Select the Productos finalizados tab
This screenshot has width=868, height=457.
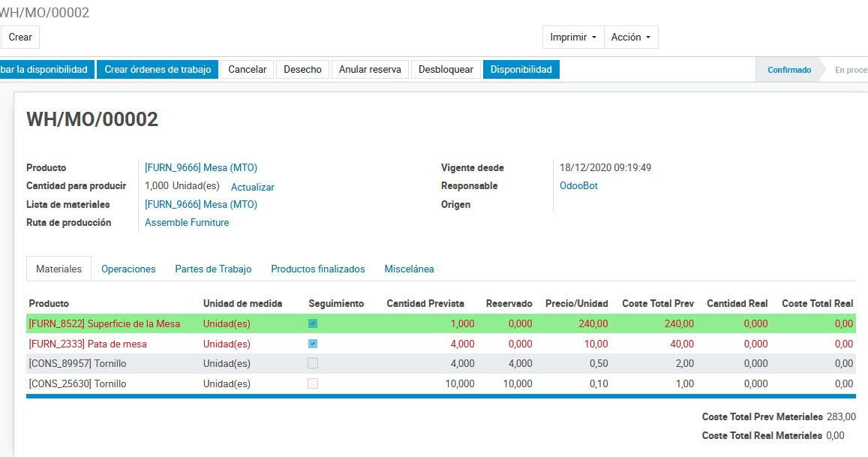tap(318, 269)
